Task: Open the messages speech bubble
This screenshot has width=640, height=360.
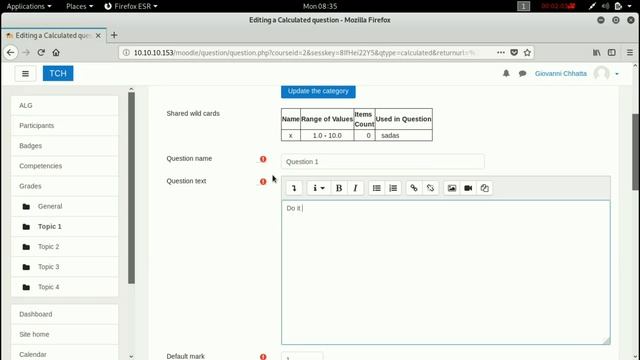Action: 522,74
